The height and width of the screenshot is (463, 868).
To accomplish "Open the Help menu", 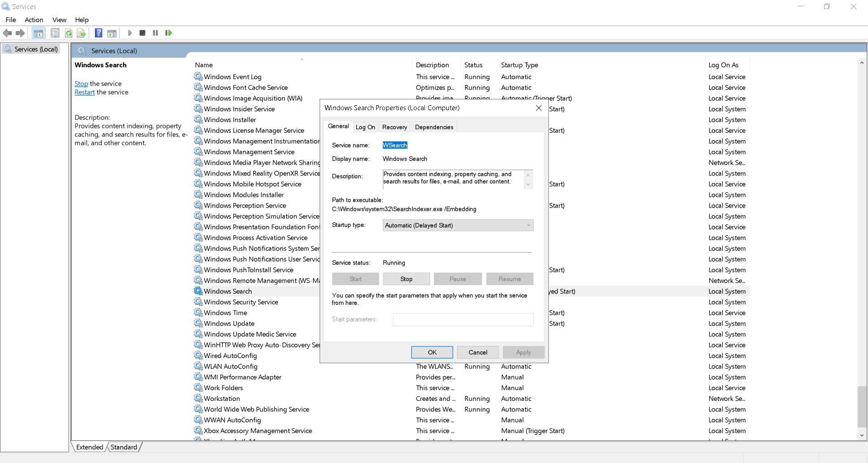I will [82, 20].
